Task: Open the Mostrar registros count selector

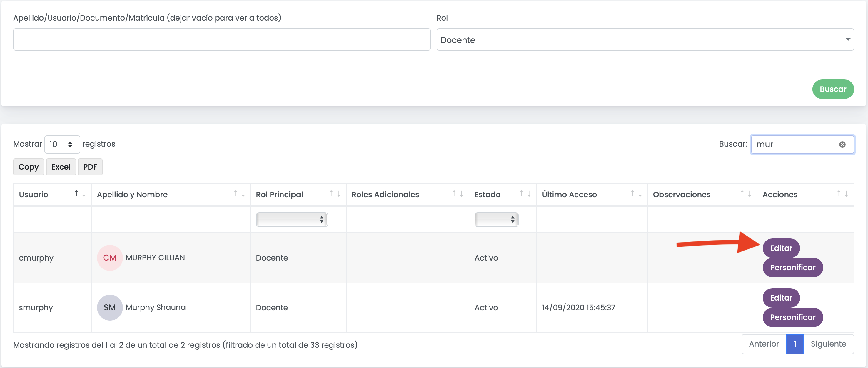Action: click(62, 144)
